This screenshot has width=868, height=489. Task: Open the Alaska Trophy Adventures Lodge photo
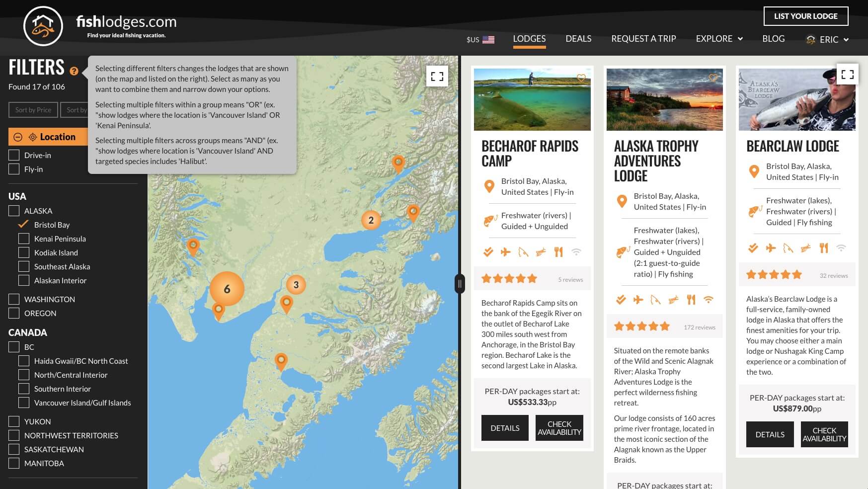click(665, 99)
